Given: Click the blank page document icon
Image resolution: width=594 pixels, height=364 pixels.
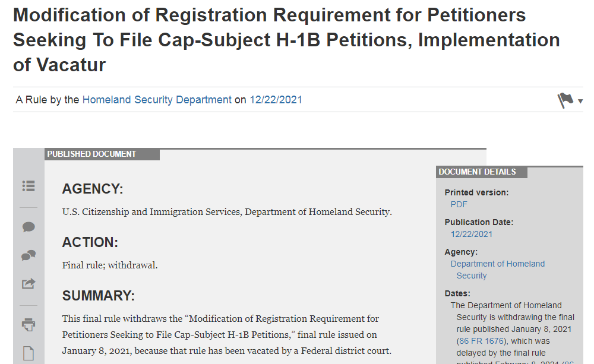Looking at the screenshot, I should coord(29,353).
